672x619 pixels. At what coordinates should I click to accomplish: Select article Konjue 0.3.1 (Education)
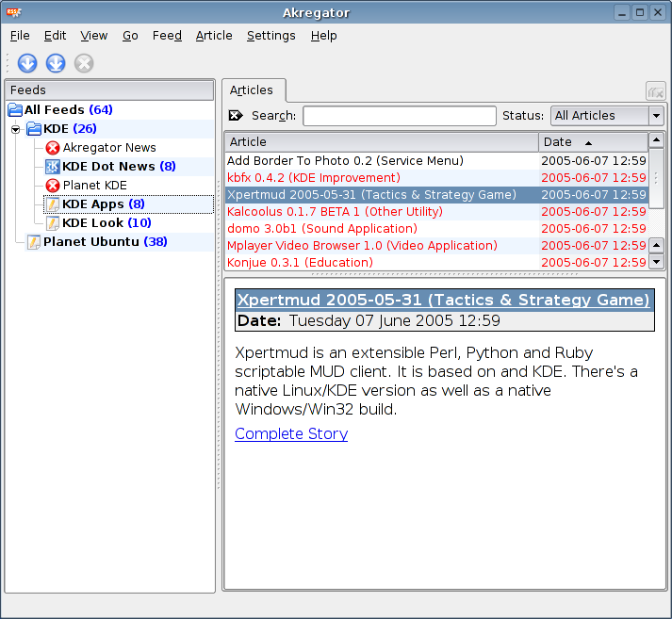click(436, 263)
